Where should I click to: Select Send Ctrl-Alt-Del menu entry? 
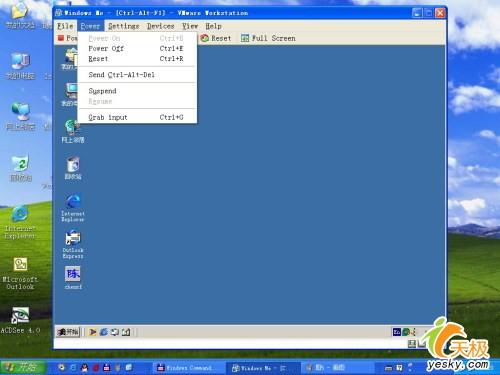point(137,75)
